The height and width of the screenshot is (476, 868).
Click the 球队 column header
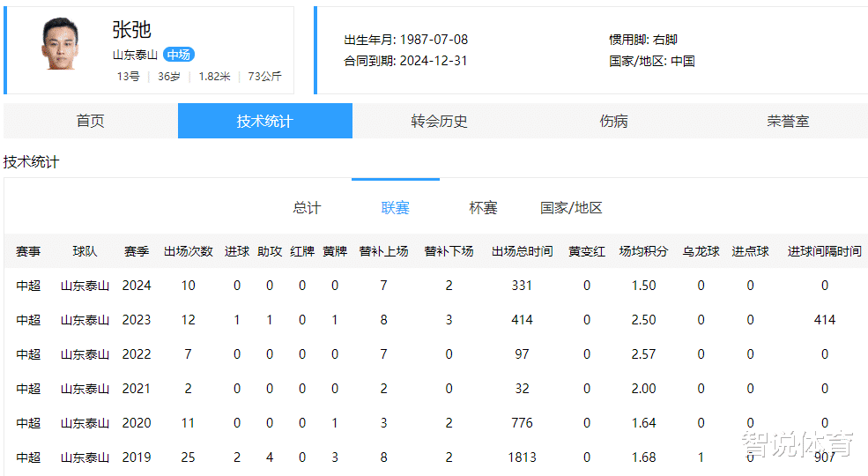[85, 251]
